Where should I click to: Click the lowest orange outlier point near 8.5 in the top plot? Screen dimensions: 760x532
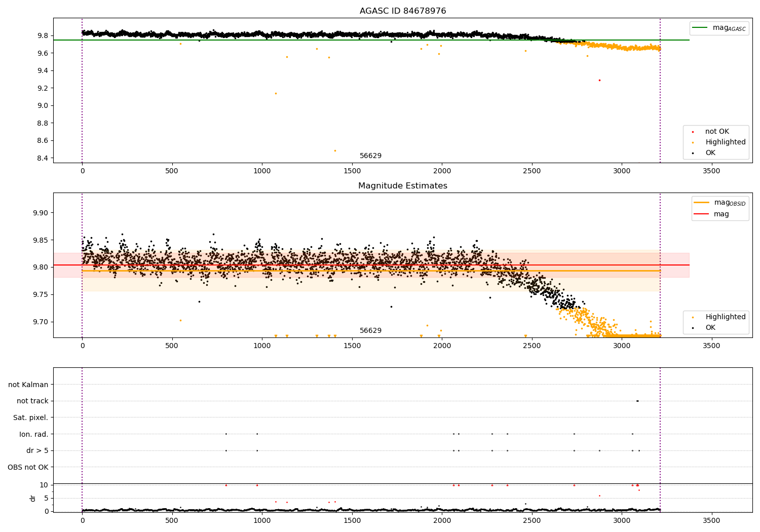tap(335, 150)
